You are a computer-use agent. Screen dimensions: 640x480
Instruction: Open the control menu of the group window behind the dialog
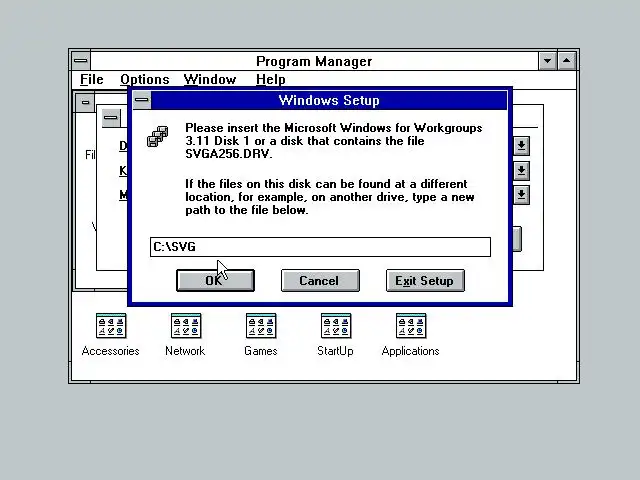[85, 102]
